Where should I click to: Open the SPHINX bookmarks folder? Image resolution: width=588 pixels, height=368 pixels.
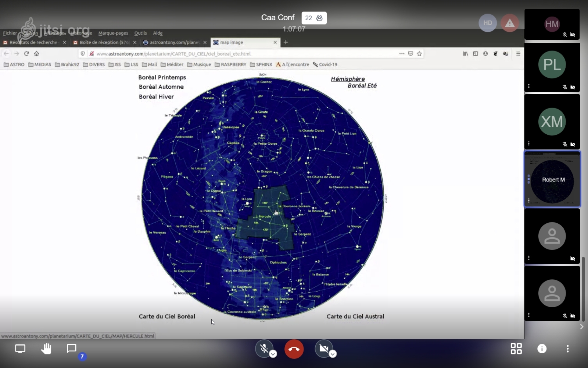point(261,64)
